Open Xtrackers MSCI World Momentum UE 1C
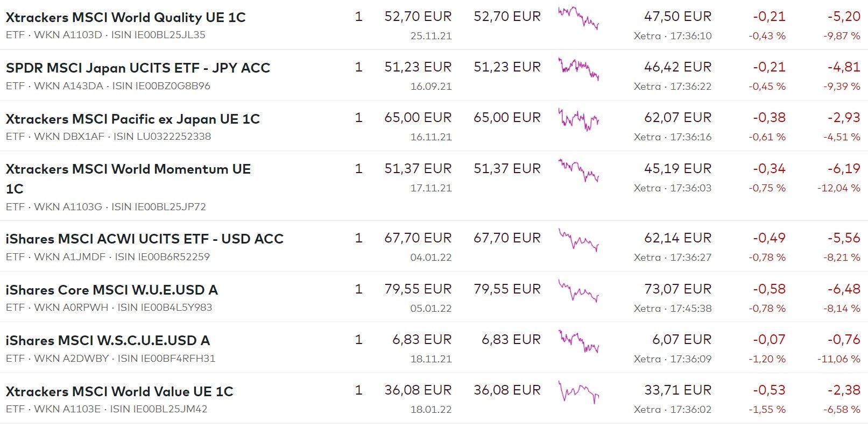868x429 pixels. (x=128, y=169)
